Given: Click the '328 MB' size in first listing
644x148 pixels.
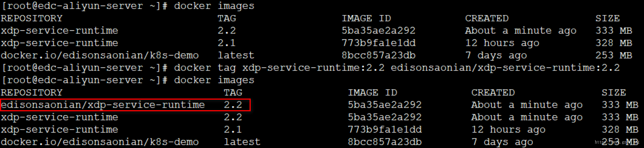Looking at the screenshot, I should point(614,43).
